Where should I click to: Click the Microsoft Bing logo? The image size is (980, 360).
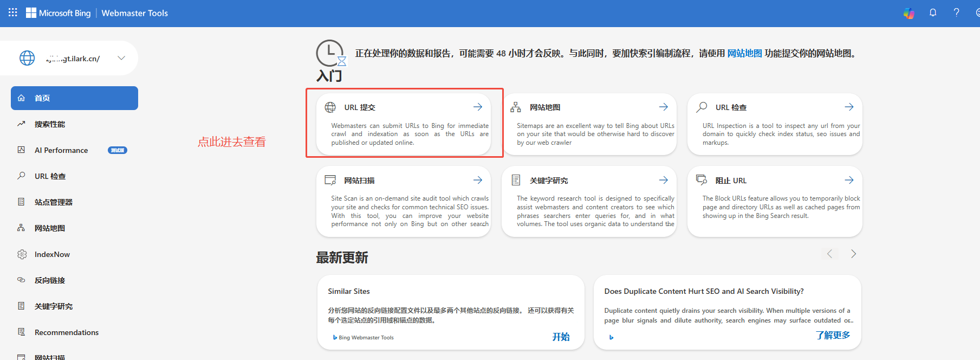click(59, 13)
